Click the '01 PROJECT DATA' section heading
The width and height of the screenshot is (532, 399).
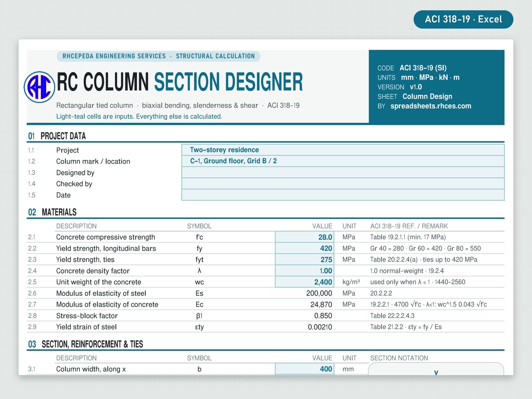tap(57, 136)
